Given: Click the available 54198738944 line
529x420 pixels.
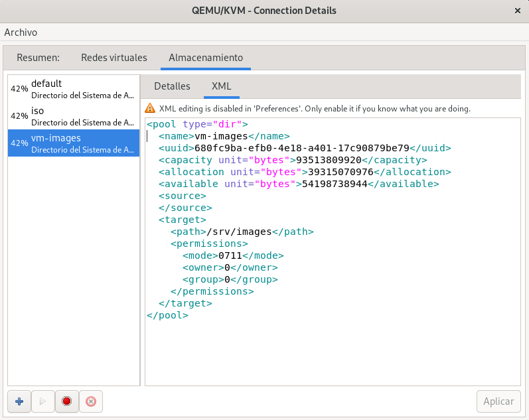Looking at the screenshot, I should [299, 184].
